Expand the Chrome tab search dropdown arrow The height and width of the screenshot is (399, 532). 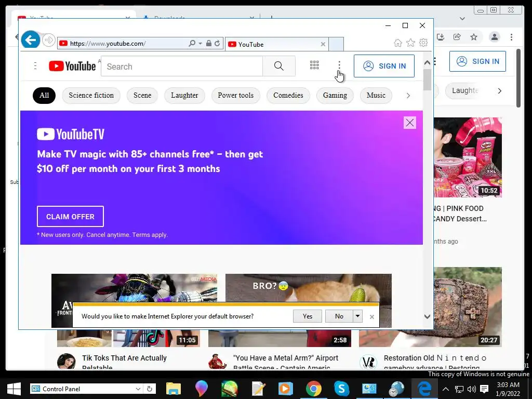[462, 19]
